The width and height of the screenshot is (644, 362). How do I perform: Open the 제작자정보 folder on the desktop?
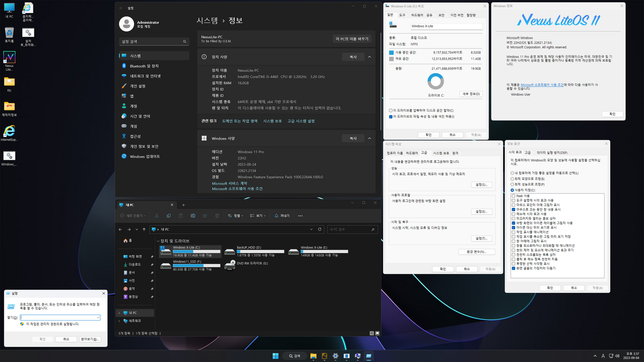(x=9, y=109)
